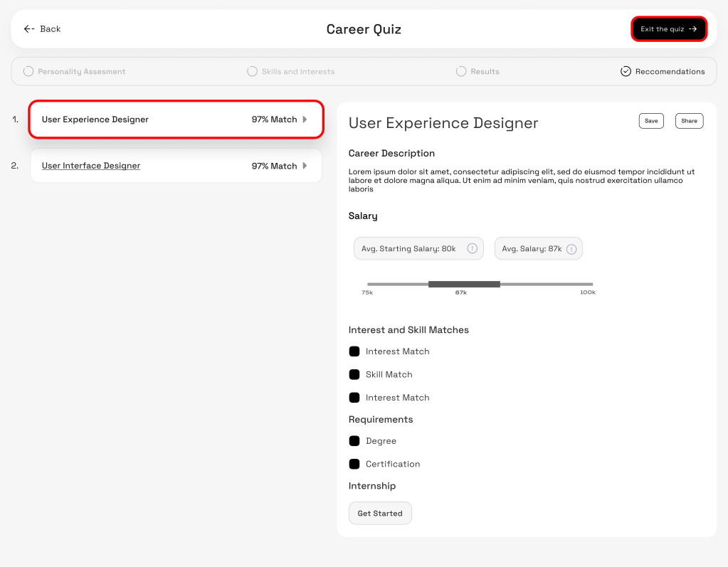The image size is (728, 567).
Task: Click the Results step circle icon
Action: (461, 71)
